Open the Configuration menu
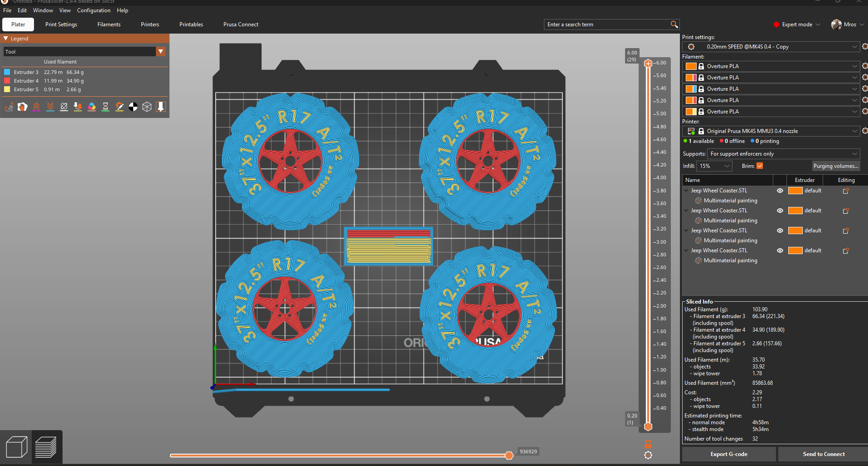Screen dimensions: 868x466 coord(94,10)
